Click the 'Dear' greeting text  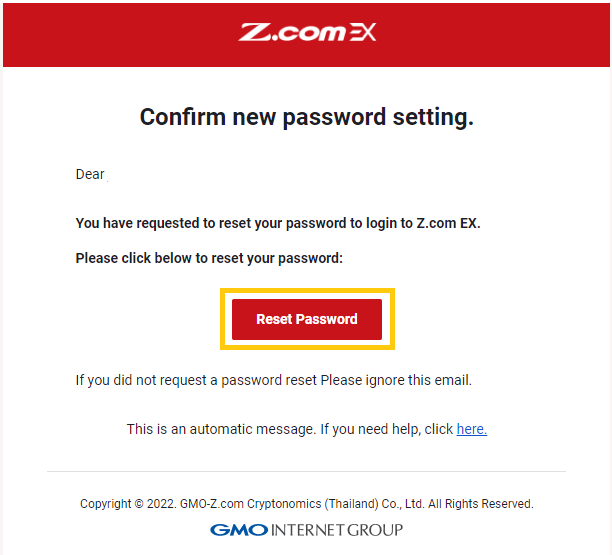point(90,174)
